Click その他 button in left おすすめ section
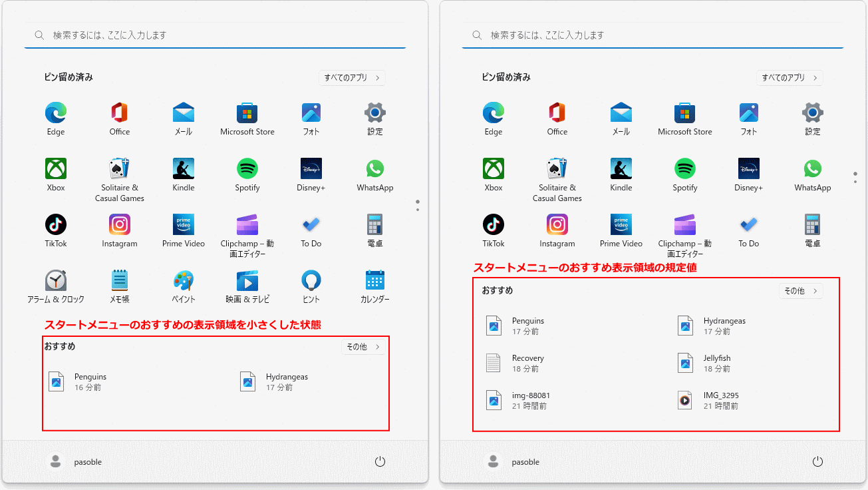This screenshot has height=490, width=868. tap(363, 347)
